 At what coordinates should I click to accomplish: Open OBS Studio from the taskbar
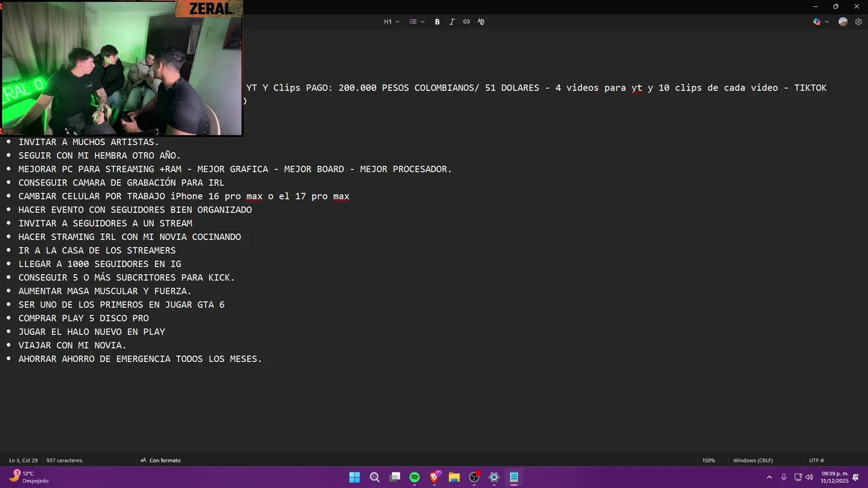pyautogui.click(x=474, y=477)
